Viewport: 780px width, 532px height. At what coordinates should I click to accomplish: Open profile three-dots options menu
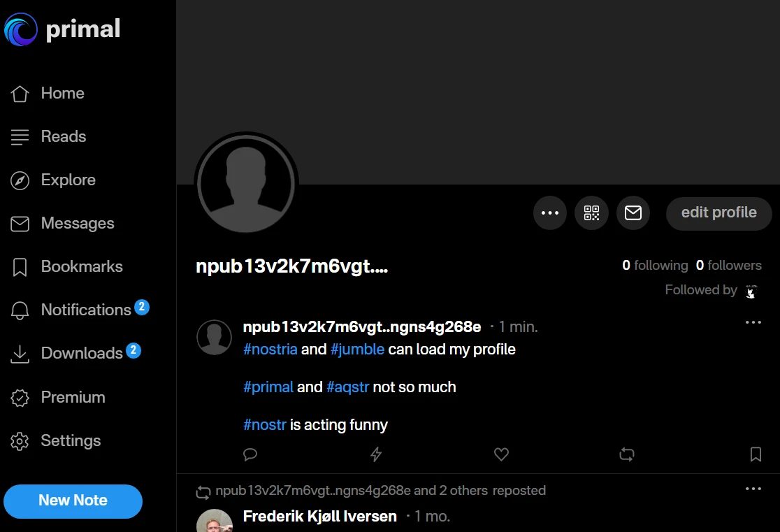pos(550,213)
